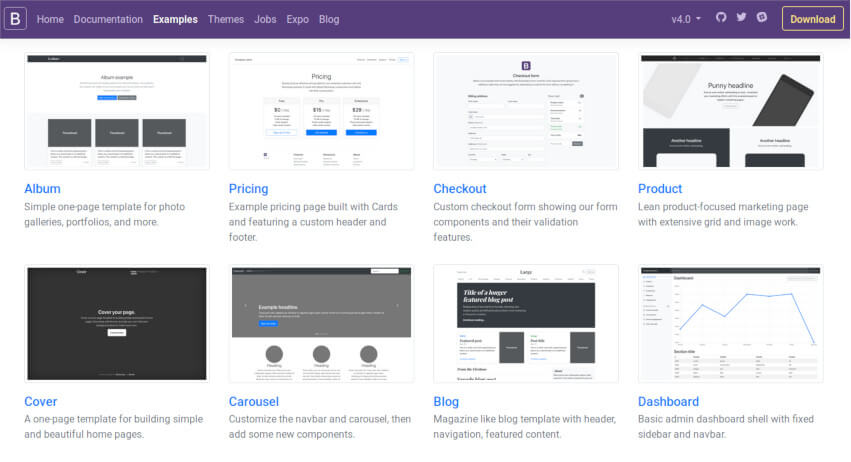Open the Checkout example link

(460, 189)
